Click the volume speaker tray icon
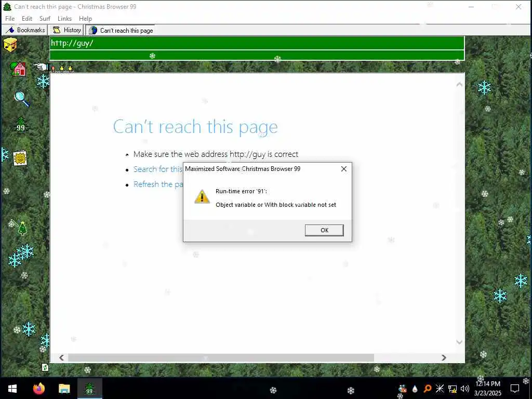The height and width of the screenshot is (399, 532). 465,389
